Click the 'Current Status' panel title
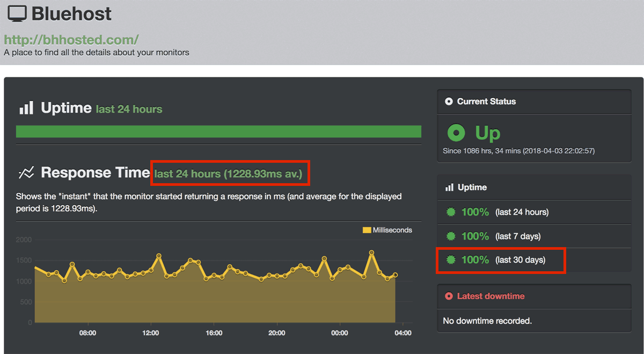 coord(486,101)
